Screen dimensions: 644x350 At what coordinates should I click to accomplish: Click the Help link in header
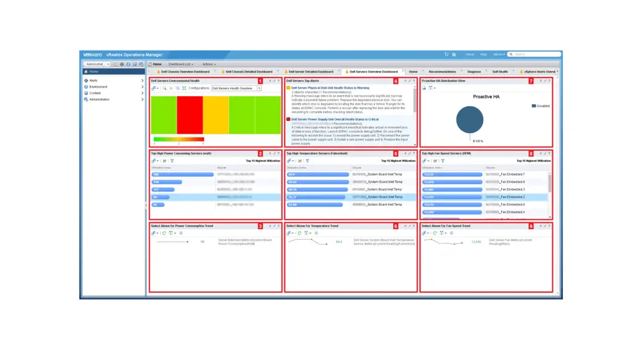pos(483,54)
